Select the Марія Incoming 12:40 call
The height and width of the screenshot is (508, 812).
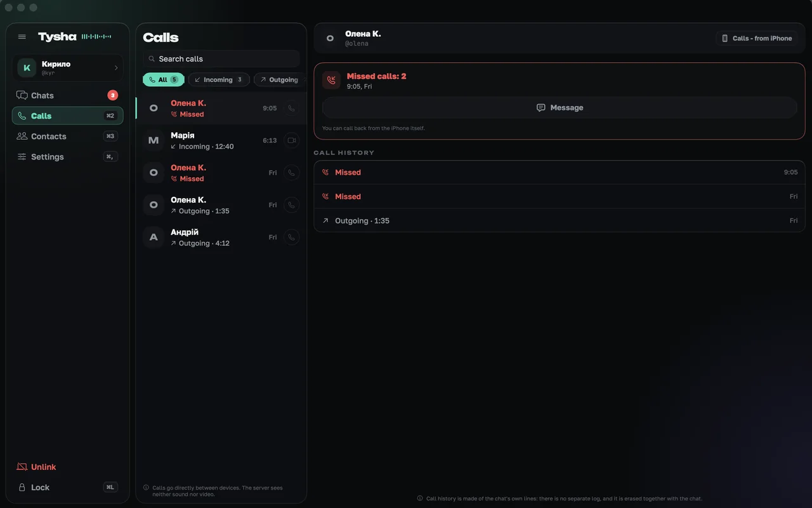(x=221, y=140)
